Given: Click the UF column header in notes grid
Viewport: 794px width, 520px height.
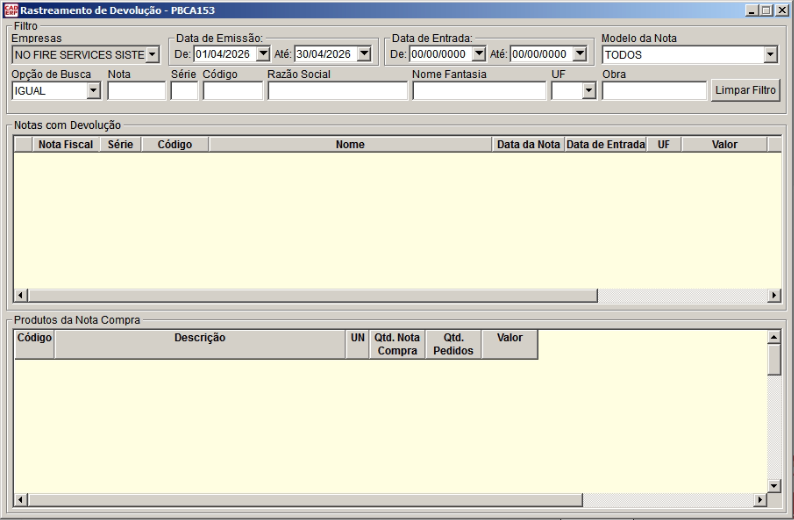Looking at the screenshot, I should click(x=664, y=144).
